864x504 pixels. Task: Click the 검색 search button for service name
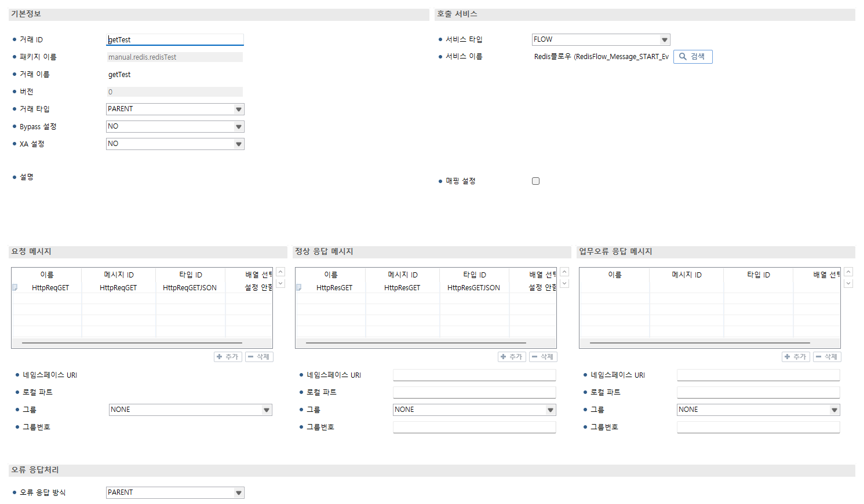click(692, 57)
